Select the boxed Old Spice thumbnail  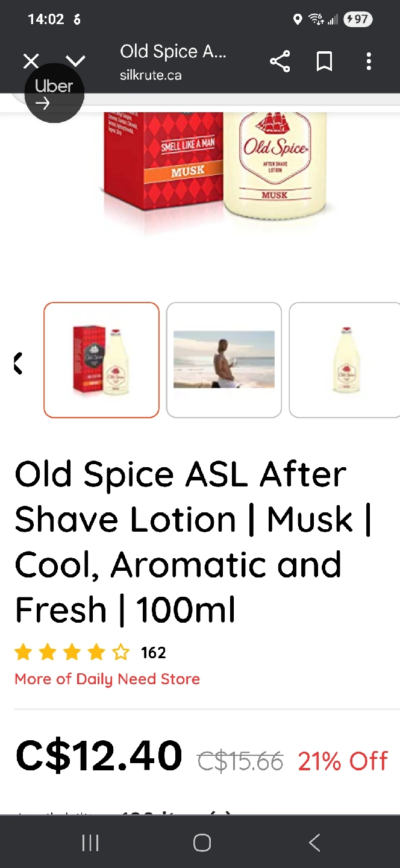coord(101,360)
